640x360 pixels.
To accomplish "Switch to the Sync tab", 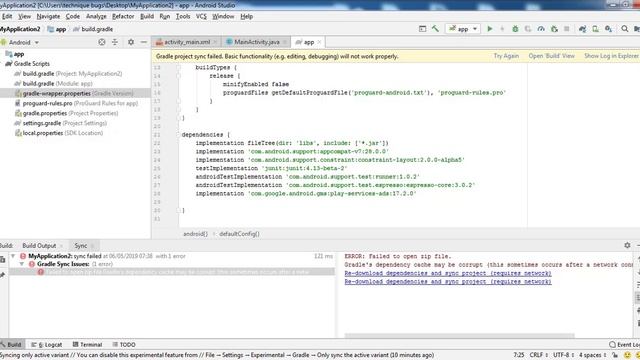I will [x=80, y=246].
